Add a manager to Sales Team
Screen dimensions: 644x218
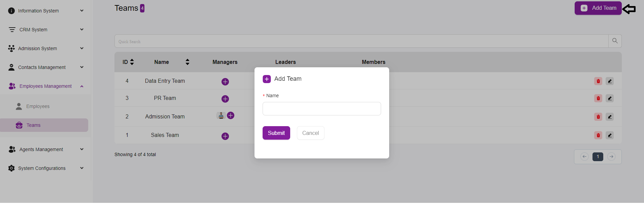(x=225, y=136)
